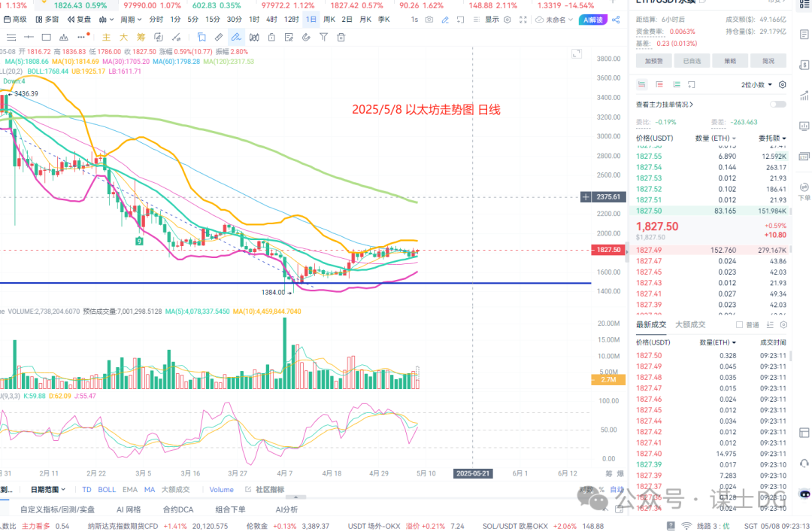Viewport: 812px width, 532px height.
Task: Open order book settings hexagon icon
Action: [x=783, y=84]
